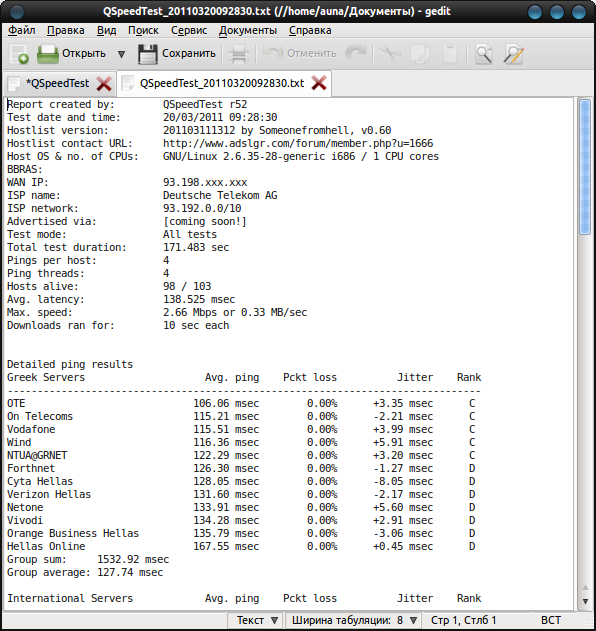Click the 'Greek Servers' header text
The image size is (596, 631).
point(46,377)
